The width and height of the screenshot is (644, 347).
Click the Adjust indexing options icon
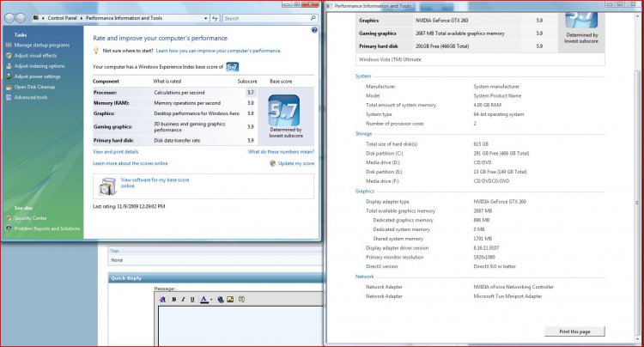pyautogui.click(x=9, y=65)
